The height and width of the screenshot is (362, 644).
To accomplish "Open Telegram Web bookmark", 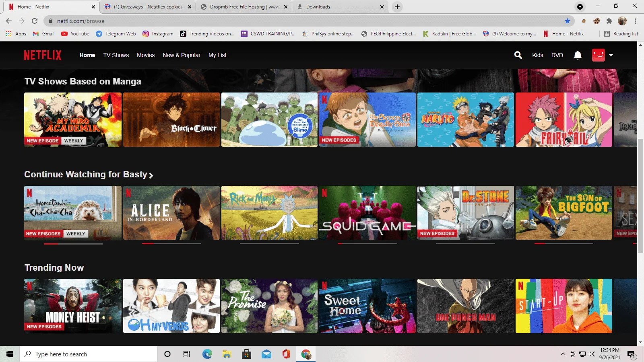I will [x=116, y=34].
